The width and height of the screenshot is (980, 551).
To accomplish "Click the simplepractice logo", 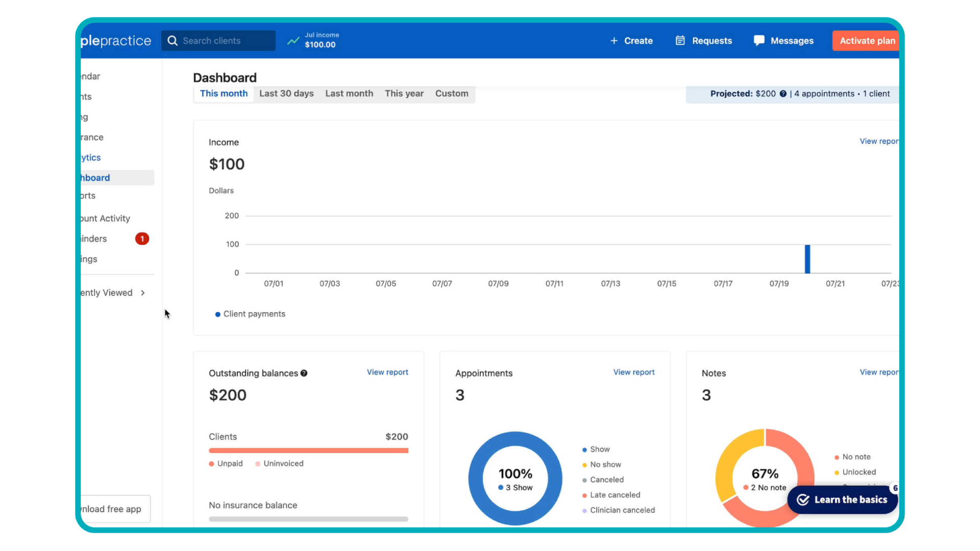I will pos(116,41).
